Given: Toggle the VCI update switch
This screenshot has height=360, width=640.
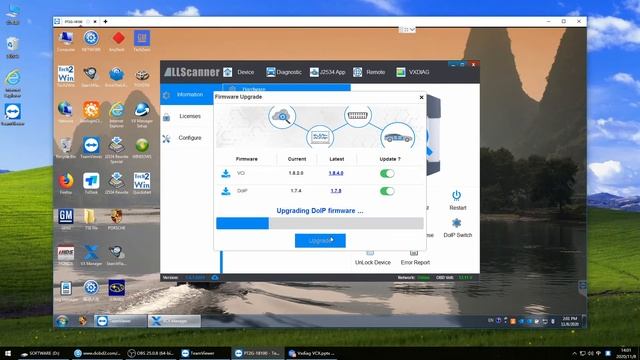Looking at the screenshot, I should tap(387, 173).
